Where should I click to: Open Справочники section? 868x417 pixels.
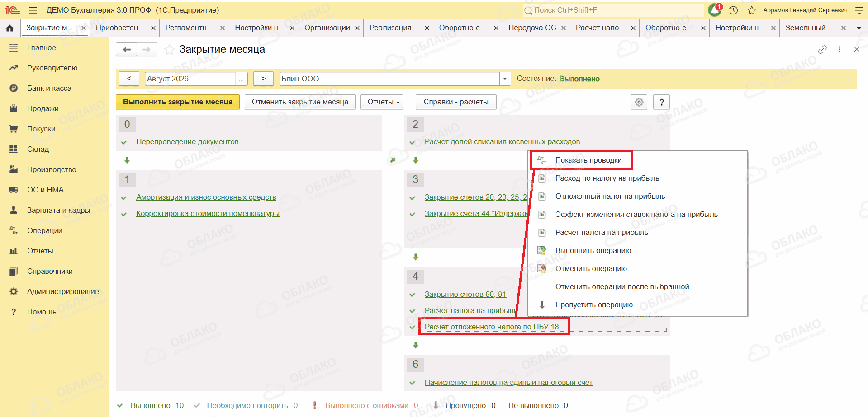50,271
